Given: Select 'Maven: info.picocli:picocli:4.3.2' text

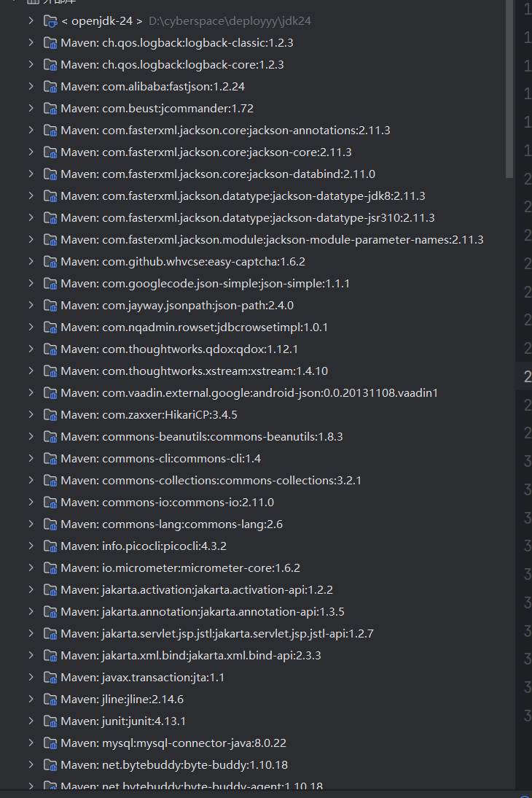Looking at the screenshot, I should point(144,546).
